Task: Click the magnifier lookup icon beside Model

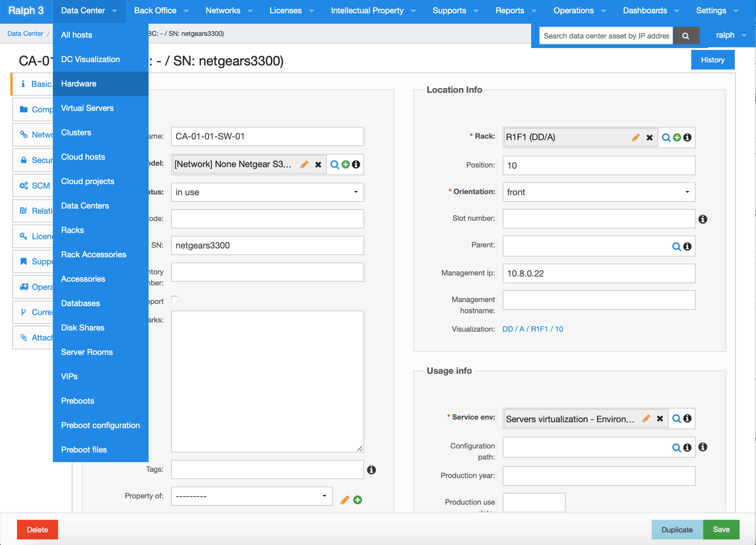Action: 335,165
